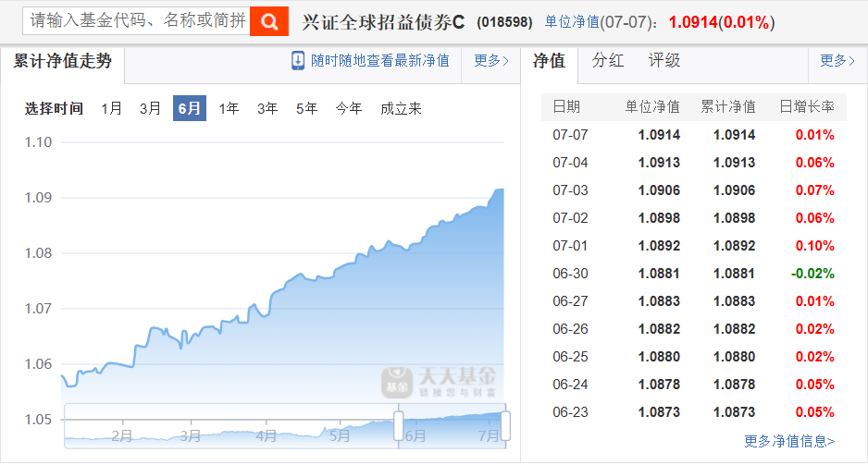The width and height of the screenshot is (868, 465).
Task: Click fund name 兴证全球招益债券C
Action: tap(384, 22)
